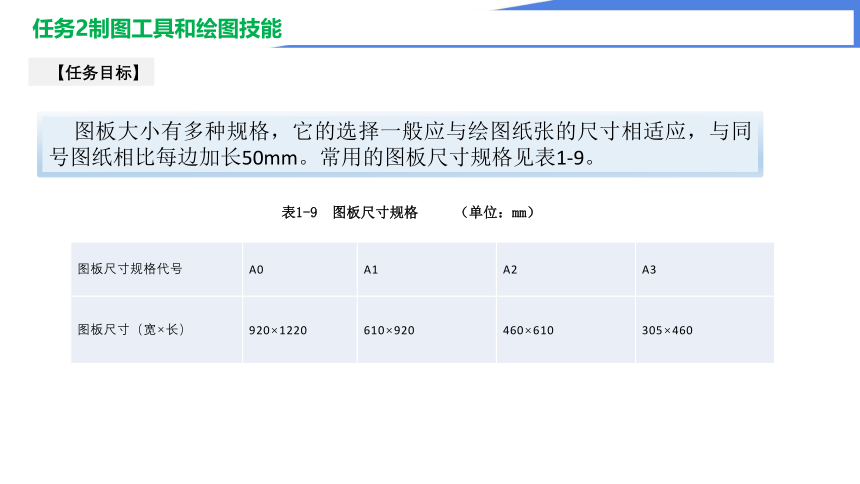Click the 460×610 cell
Viewport: 860px width, 484px height.
566,330
